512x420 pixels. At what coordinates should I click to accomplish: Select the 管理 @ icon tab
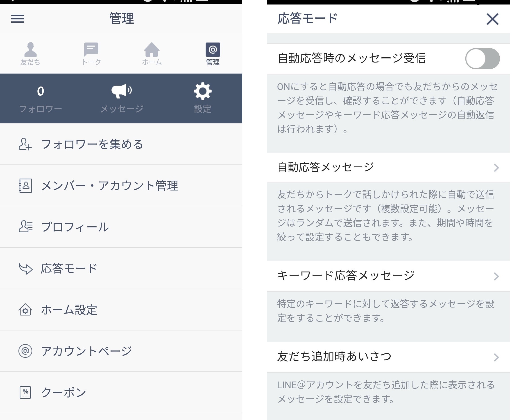[x=213, y=50]
